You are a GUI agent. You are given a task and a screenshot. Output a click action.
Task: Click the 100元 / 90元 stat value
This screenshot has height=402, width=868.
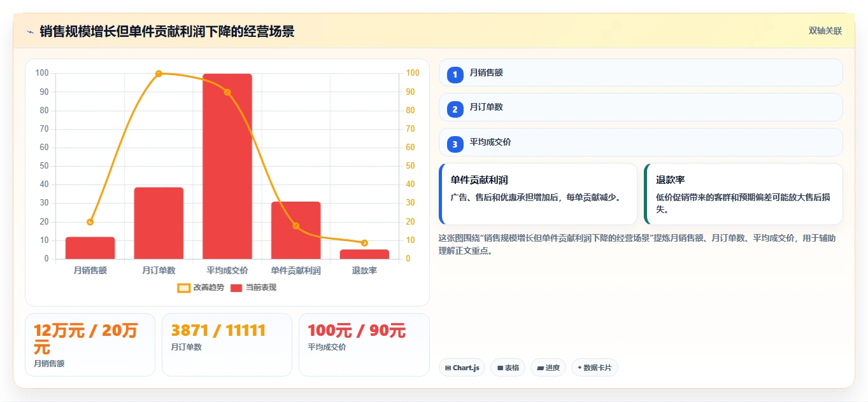tap(357, 331)
